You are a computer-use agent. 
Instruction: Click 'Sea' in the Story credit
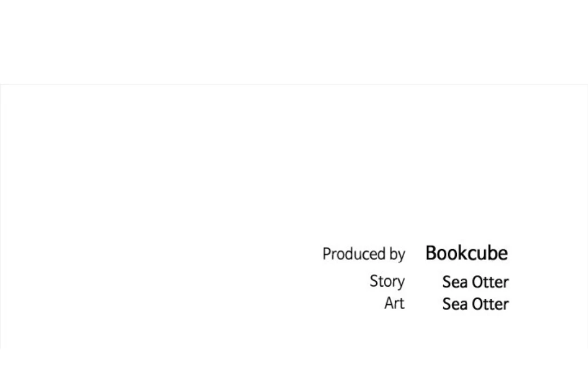coord(455,282)
